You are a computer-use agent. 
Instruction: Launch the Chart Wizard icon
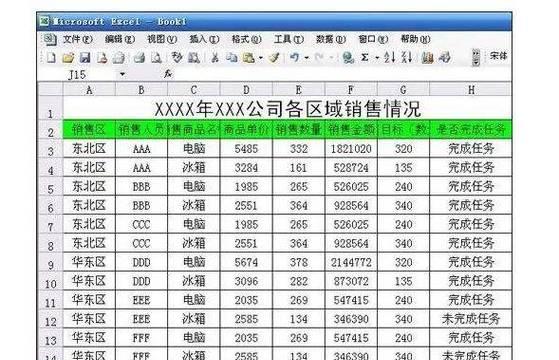(427, 57)
